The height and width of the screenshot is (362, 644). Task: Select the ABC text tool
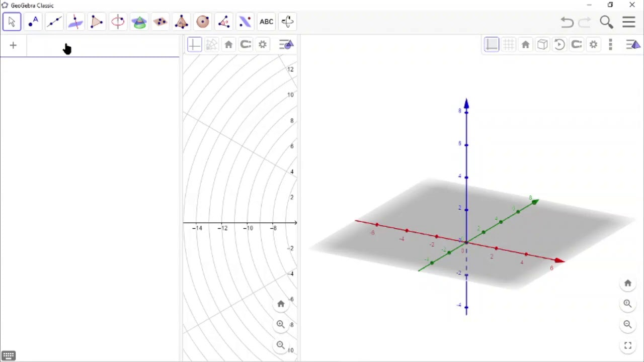[x=266, y=22]
